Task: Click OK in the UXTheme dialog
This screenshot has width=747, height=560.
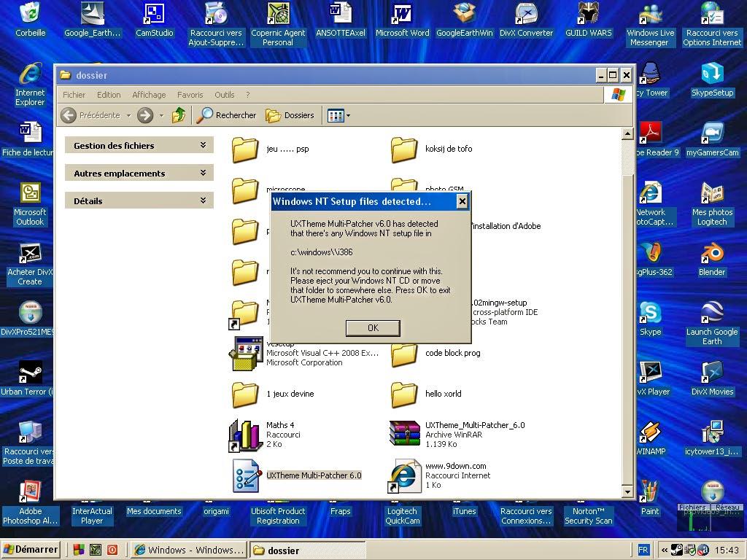Action: (x=373, y=327)
